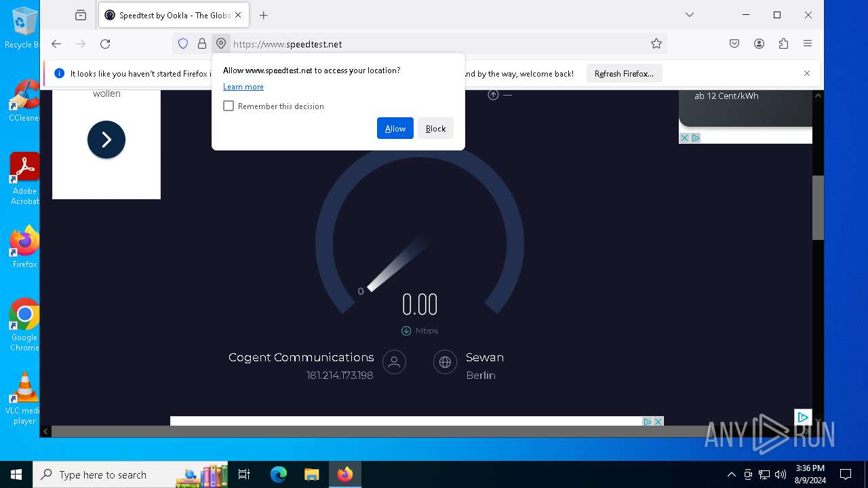
Task: Expand the List all tabs chevron
Action: 690,15
